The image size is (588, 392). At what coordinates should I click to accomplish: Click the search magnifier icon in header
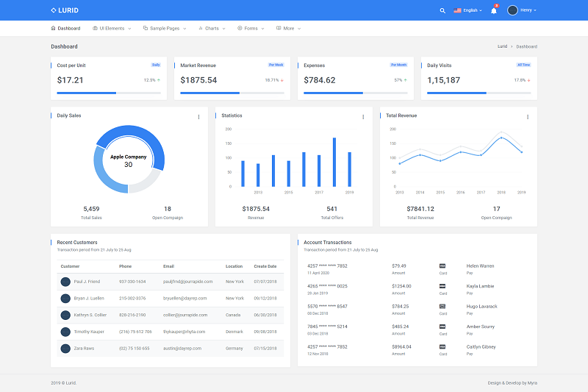click(442, 10)
